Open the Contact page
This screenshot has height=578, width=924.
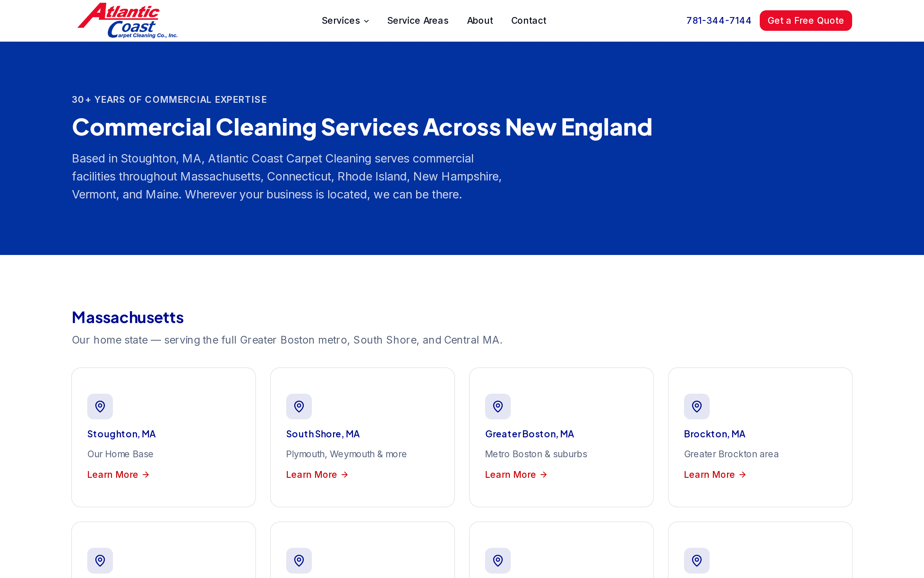[x=529, y=21]
